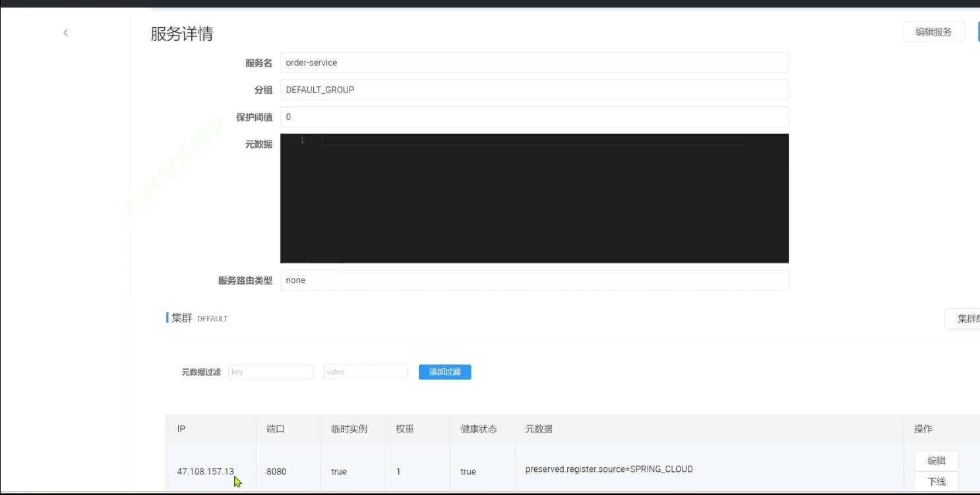
Task: Click the 临时实例 column header
Action: pos(349,429)
